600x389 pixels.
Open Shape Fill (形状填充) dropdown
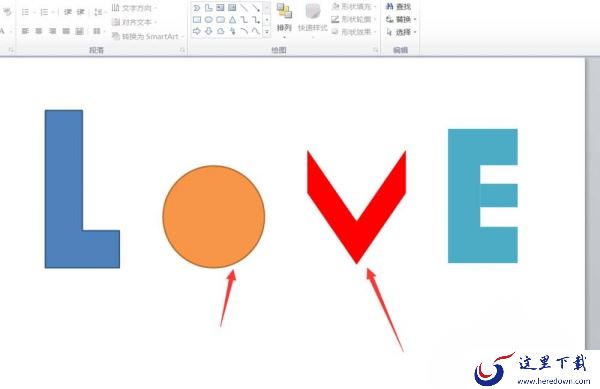point(354,7)
